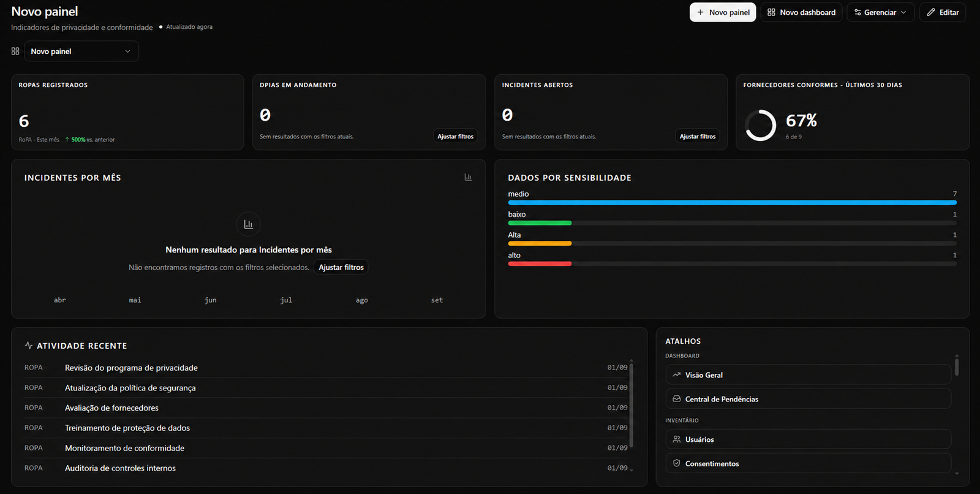This screenshot has width=980, height=494.
Task: Click the 'DADOS POR SENSIBILIDADE' panel title
Action: coord(570,178)
